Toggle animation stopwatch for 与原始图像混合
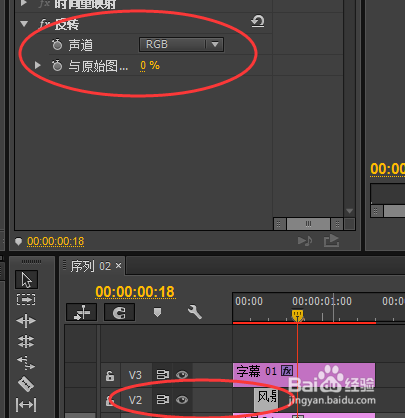 coord(57,65)
